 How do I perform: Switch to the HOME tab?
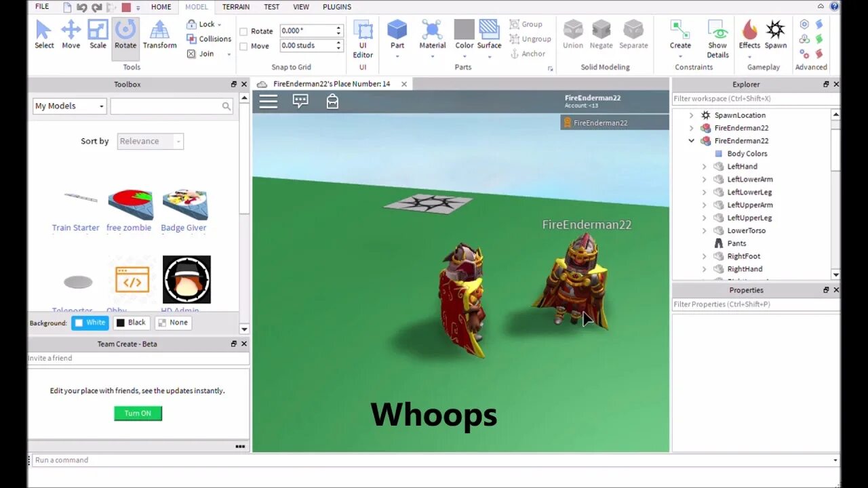[161, 7]
